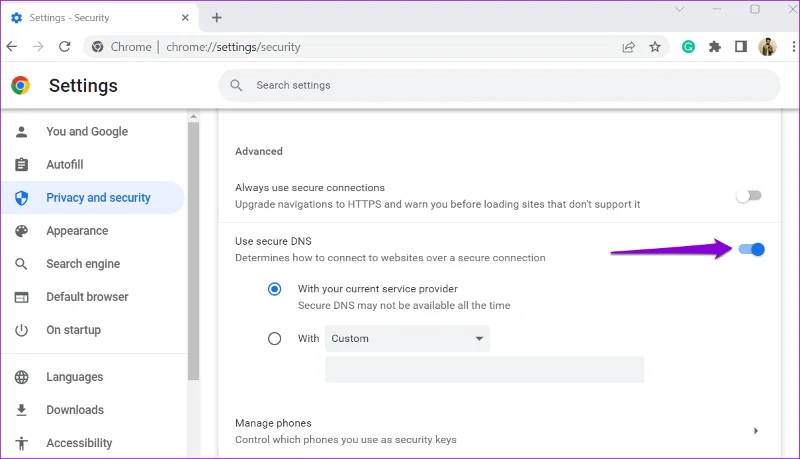
Task: Click the You and Google person icon
Action: click(21, 132)
